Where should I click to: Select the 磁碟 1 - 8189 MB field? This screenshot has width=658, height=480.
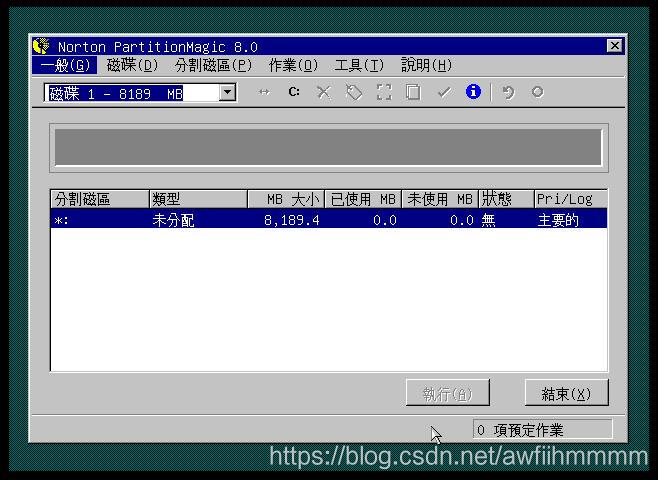click(140, 93)
